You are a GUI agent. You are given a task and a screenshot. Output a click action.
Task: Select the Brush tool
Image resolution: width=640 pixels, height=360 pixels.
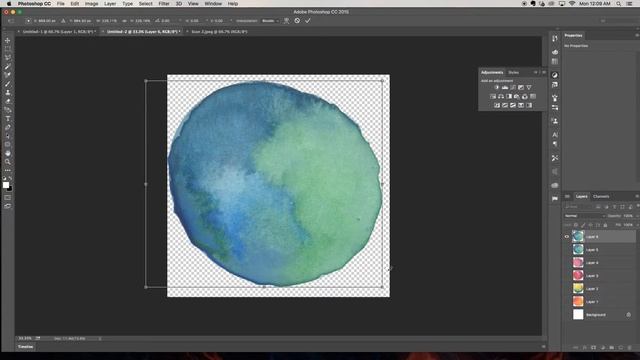[x=8, y=84]
